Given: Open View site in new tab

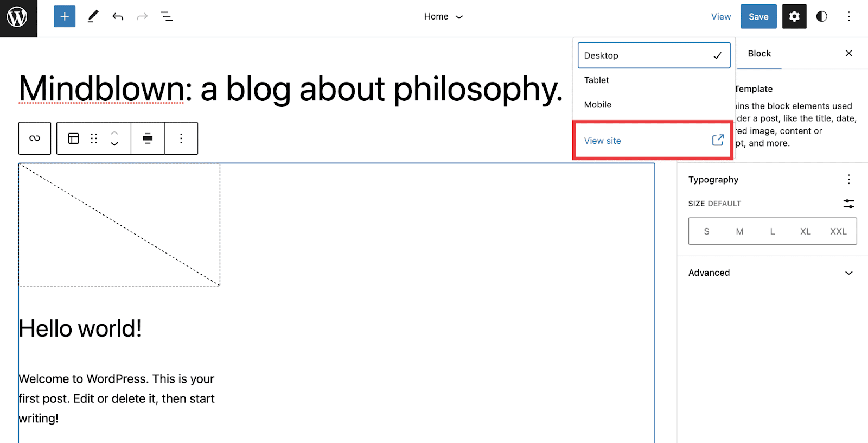Looking at the screenshot, I should coord(654,141).
